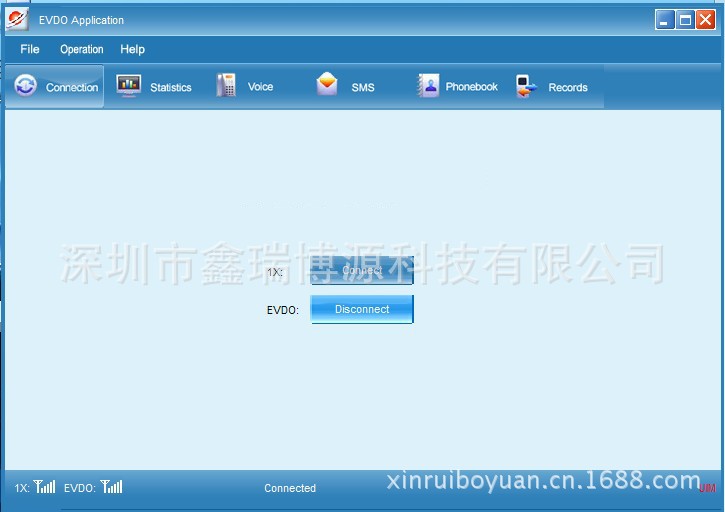The height and width of the screenshot is (512, 725).
Task: Open the SMS envelope icon
Action: 327,84
